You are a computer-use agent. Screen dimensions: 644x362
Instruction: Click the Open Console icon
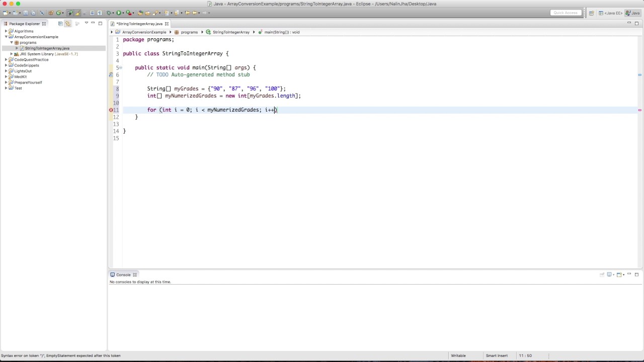(x=619, y=275)
